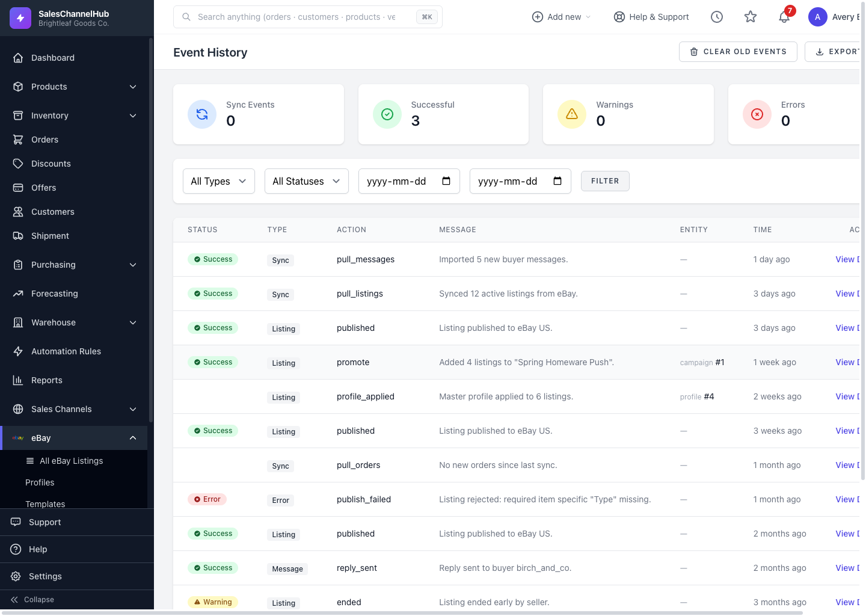
Task: Click the start date field
Action: (x=409, y=181)
